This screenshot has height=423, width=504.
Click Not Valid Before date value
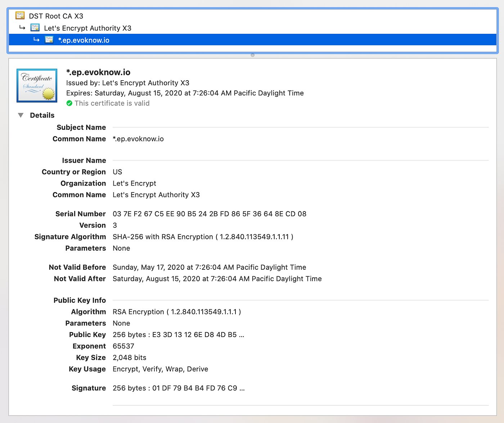tap(210, 267)
